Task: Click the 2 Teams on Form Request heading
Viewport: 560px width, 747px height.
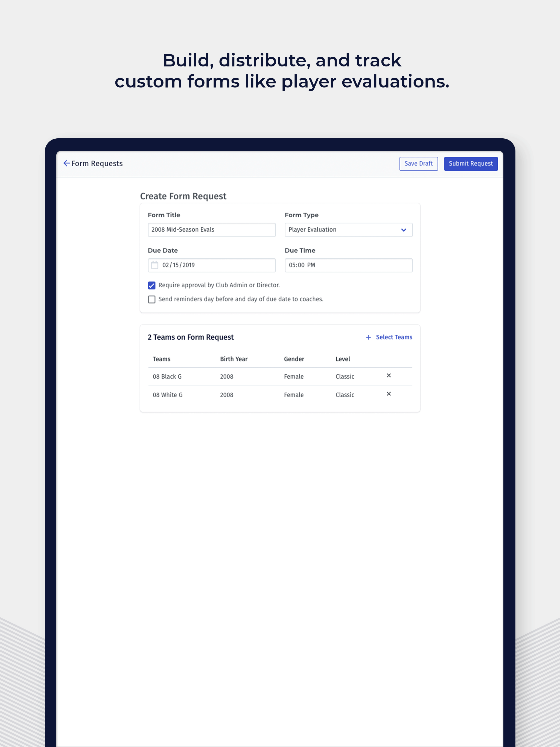Action: (191, 337)
